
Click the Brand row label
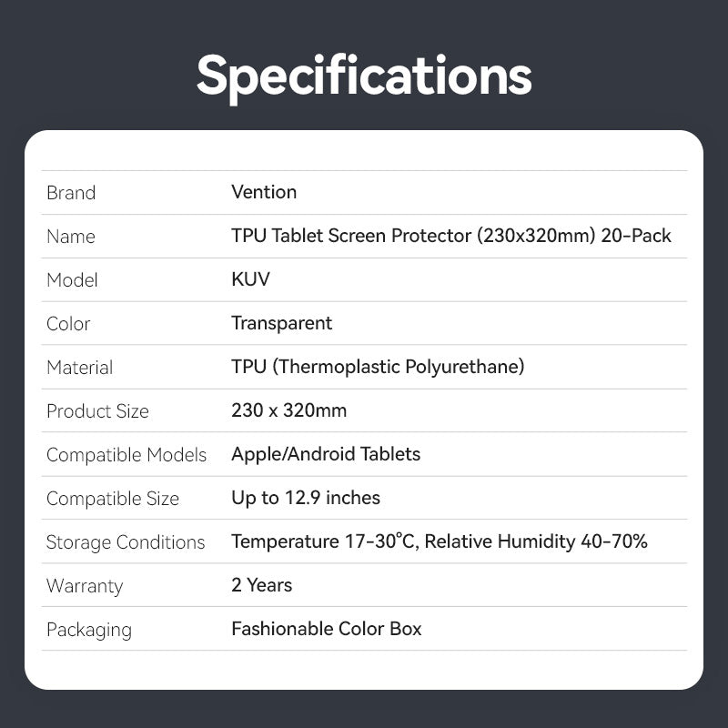point(71,193)
